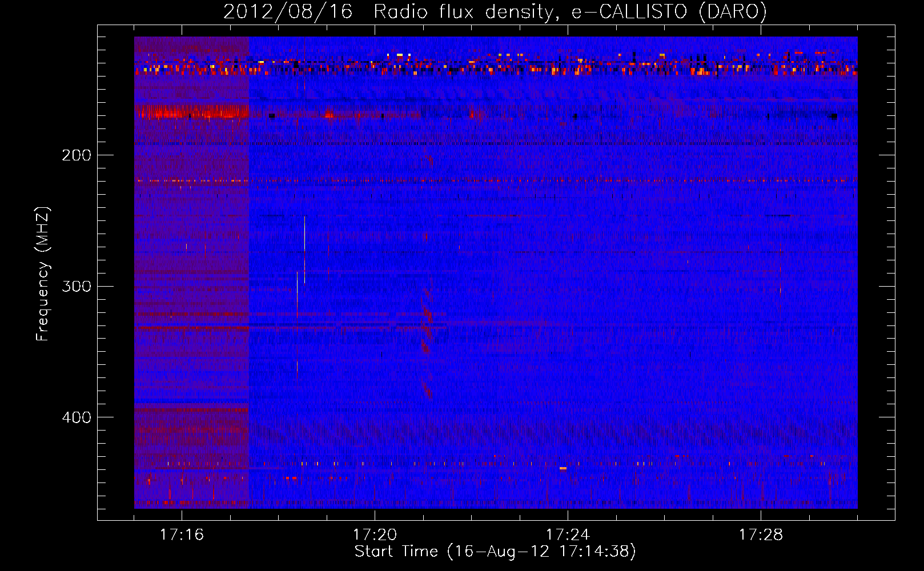Click the 'Frequency (MHZ)' axis label
The width and height of the screenshot is (924, 571).
click(x=43, y=274)
